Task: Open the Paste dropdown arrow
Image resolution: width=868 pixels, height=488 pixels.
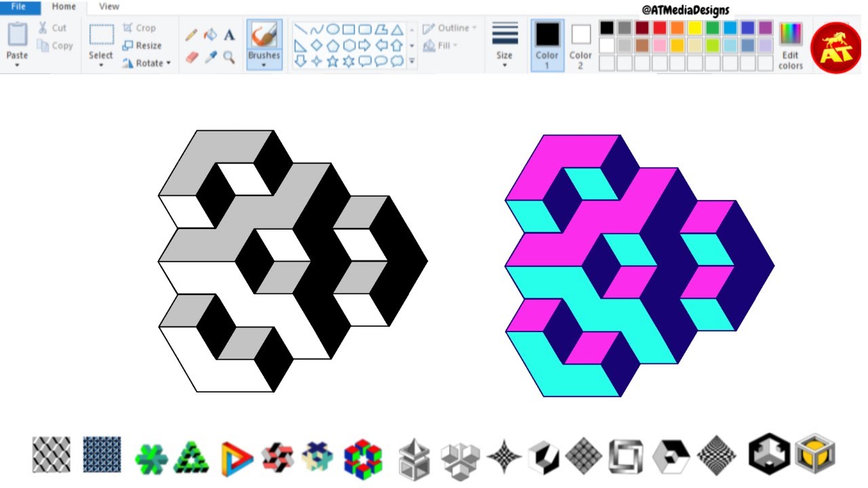Action: point(17,66)
